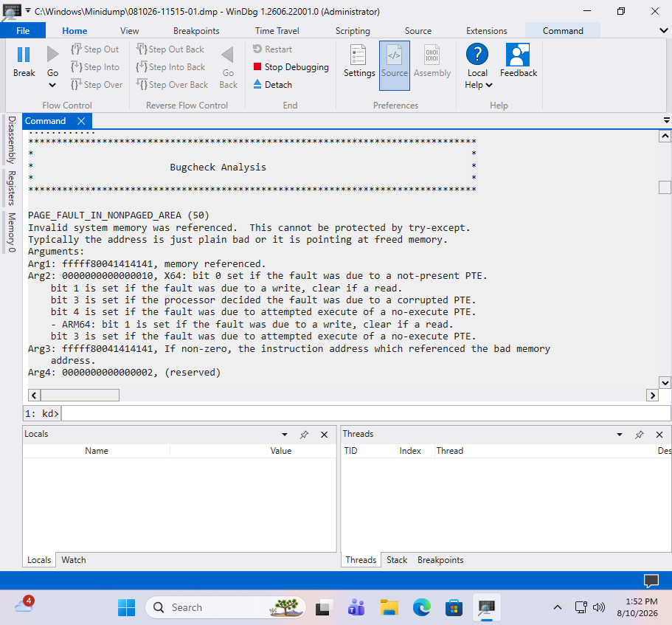Open the Memory 0 side panel
This screenshot has height=625, width=672.
[x=12, y=232]
